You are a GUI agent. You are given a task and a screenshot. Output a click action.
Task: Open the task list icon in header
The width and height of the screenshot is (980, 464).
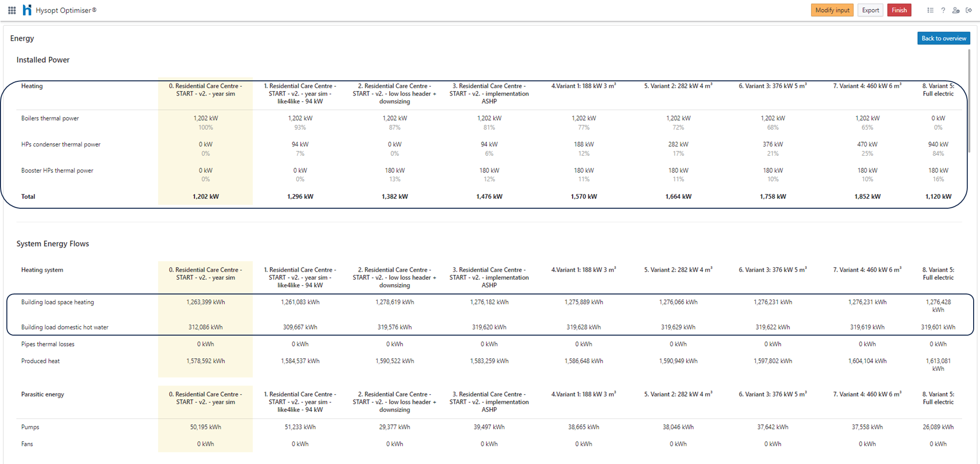pos(930,10)
